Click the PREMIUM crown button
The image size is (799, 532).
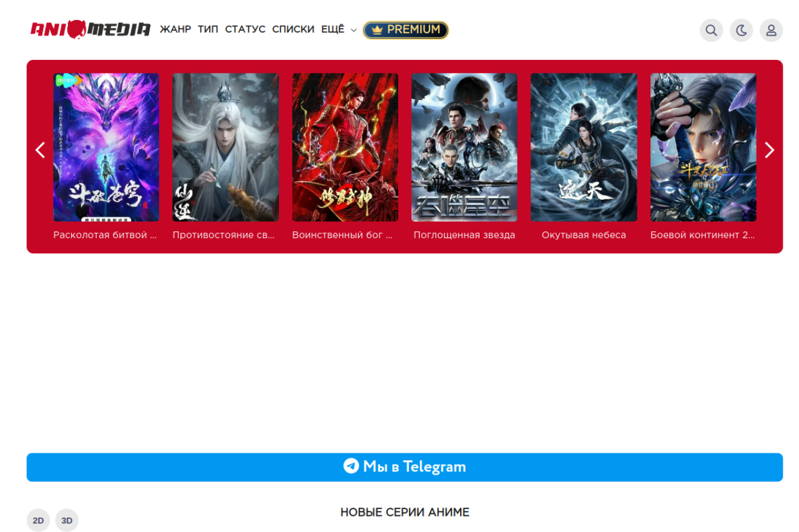pos(406,30)
